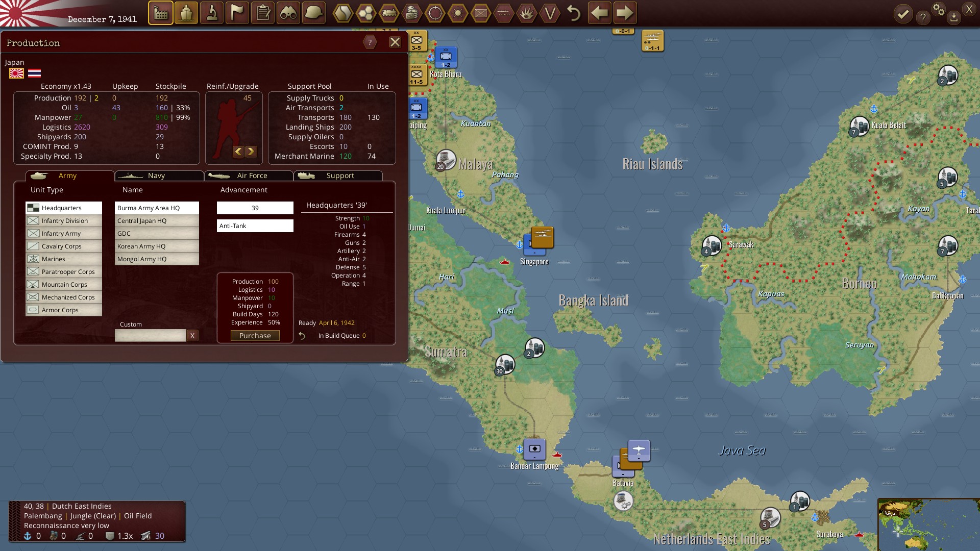Select Infantry Army unit type

[64, 233]
